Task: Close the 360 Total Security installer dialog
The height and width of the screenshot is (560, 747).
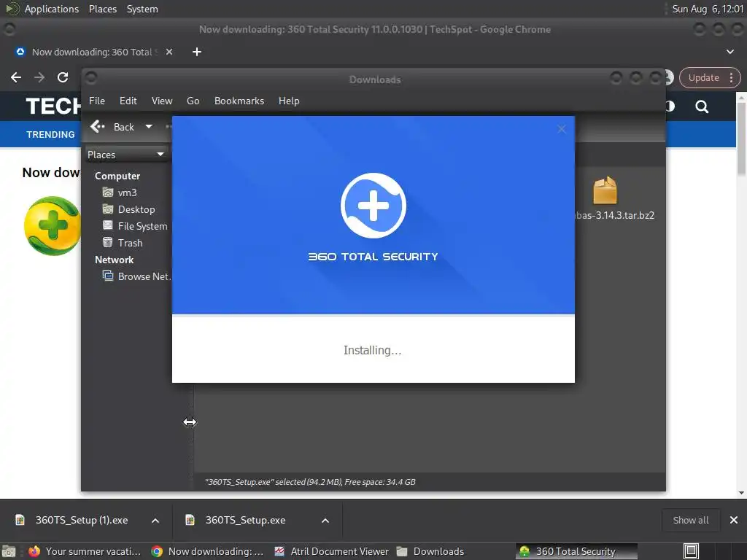Action: click(x=562, y=129)
